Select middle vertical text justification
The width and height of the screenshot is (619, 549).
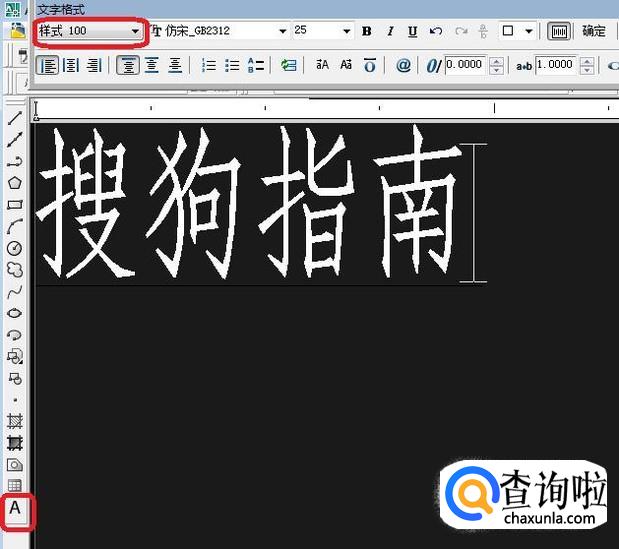(x=152, y=65)
